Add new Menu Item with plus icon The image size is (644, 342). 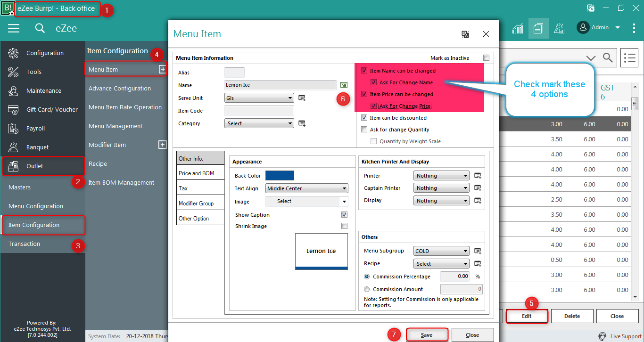click(162, 69)
